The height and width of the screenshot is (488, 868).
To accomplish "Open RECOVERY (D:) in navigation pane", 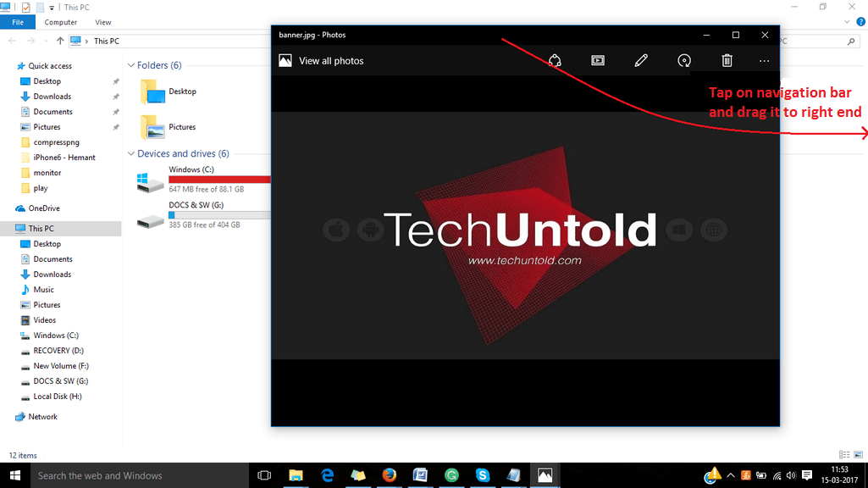I will click(52, 351).
